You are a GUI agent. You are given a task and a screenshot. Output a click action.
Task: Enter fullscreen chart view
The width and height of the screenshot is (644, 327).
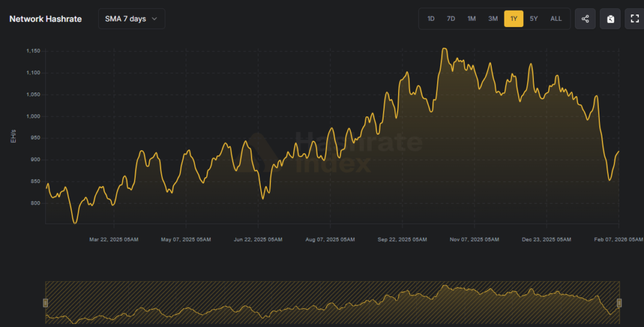[x=635, y=19]
